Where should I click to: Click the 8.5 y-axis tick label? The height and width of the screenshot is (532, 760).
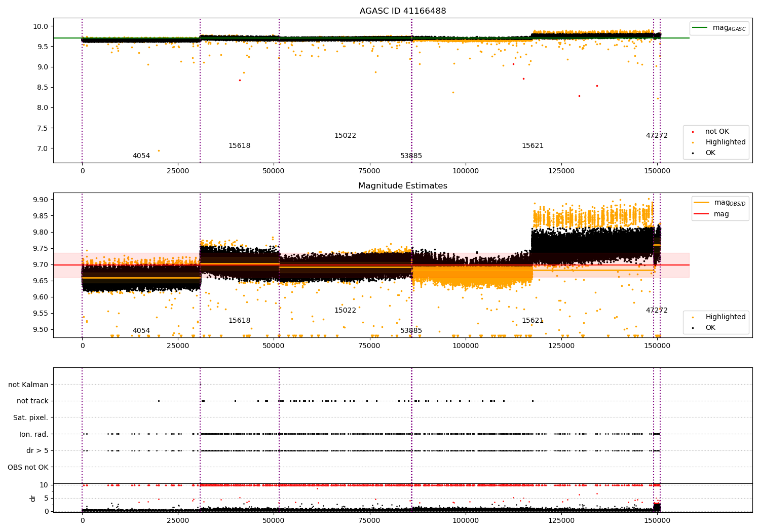44,87
